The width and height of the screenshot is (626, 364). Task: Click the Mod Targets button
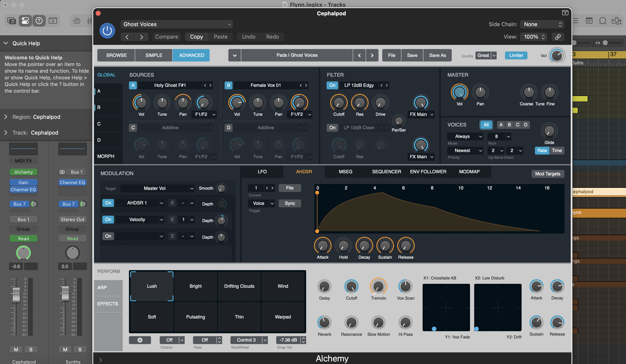point(547,174)
